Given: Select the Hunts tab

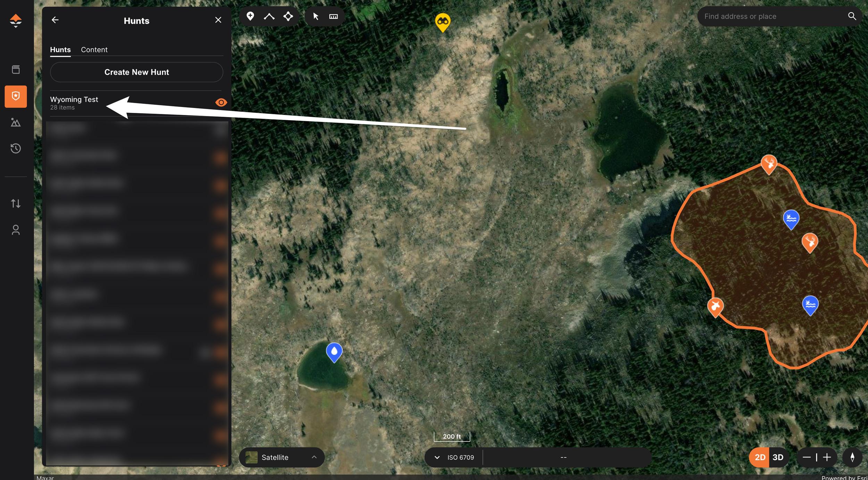Looking at the screenshot, I should coord(60,49).
